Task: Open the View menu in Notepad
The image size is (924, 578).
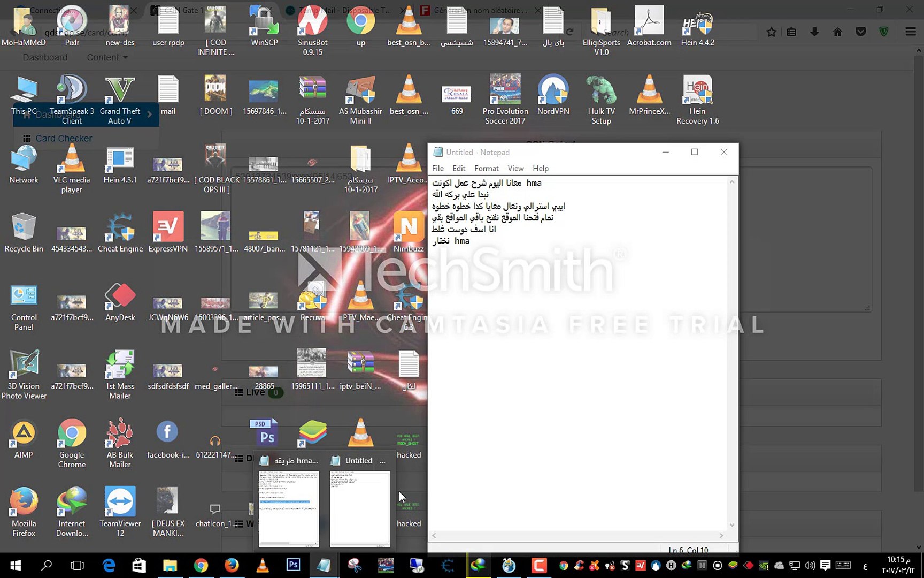Action: (515, 168)
